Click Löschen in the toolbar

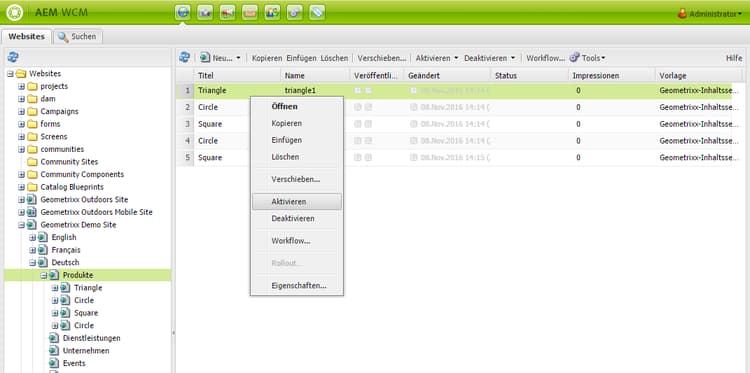(x=334, y=58)
